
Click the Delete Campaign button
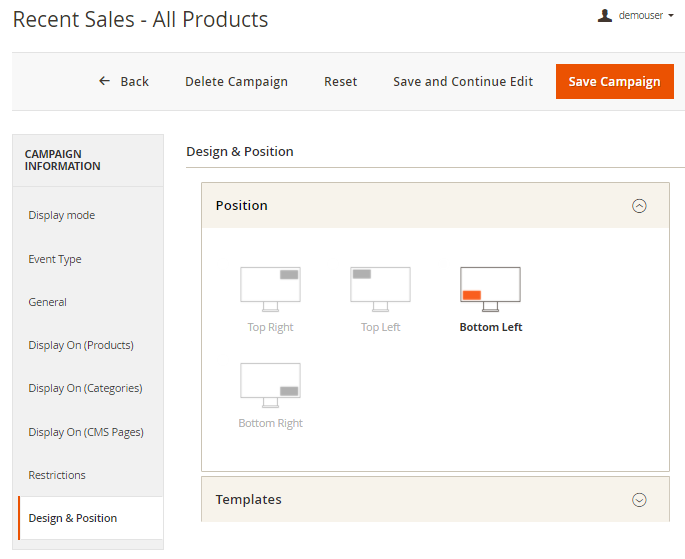pyautogui.click(x=236, y=82)
